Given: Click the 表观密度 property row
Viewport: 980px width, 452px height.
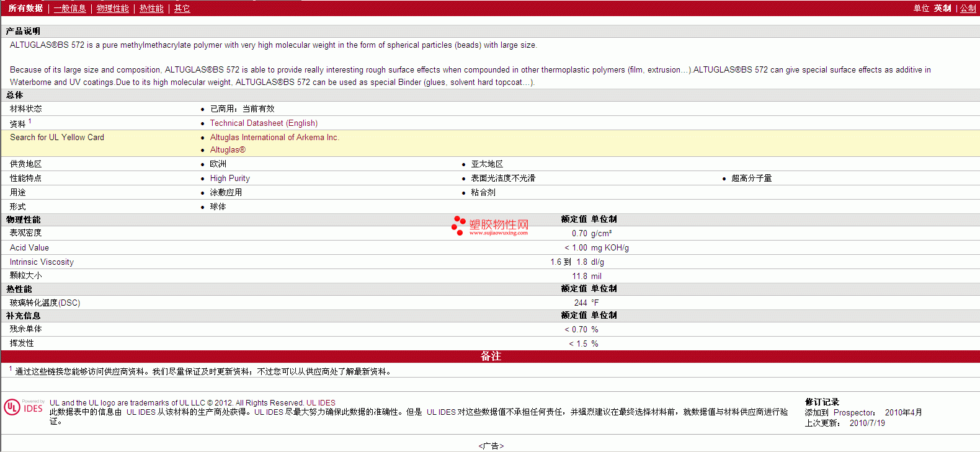Looking at the screenshot, I should pyautogui.click(x=490, y=233).
